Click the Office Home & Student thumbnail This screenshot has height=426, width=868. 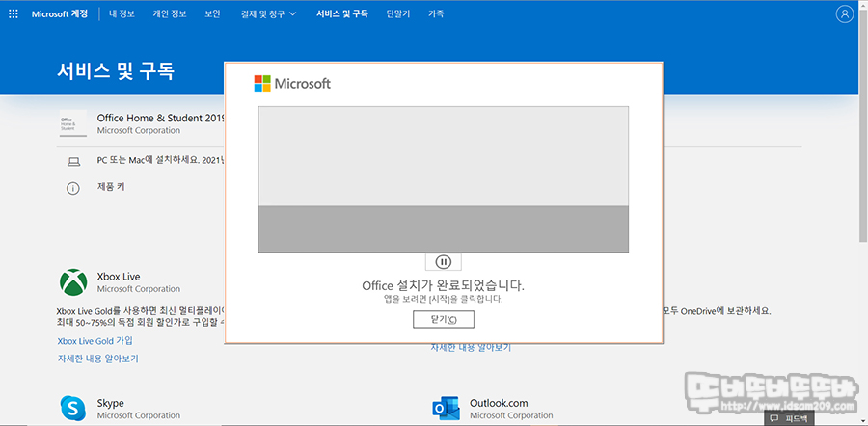click(x=73, y=123)
